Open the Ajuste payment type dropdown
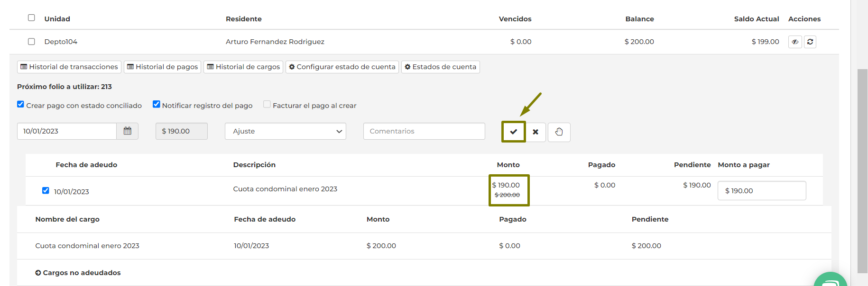868x286 pixels. click(x=285, y=131)
